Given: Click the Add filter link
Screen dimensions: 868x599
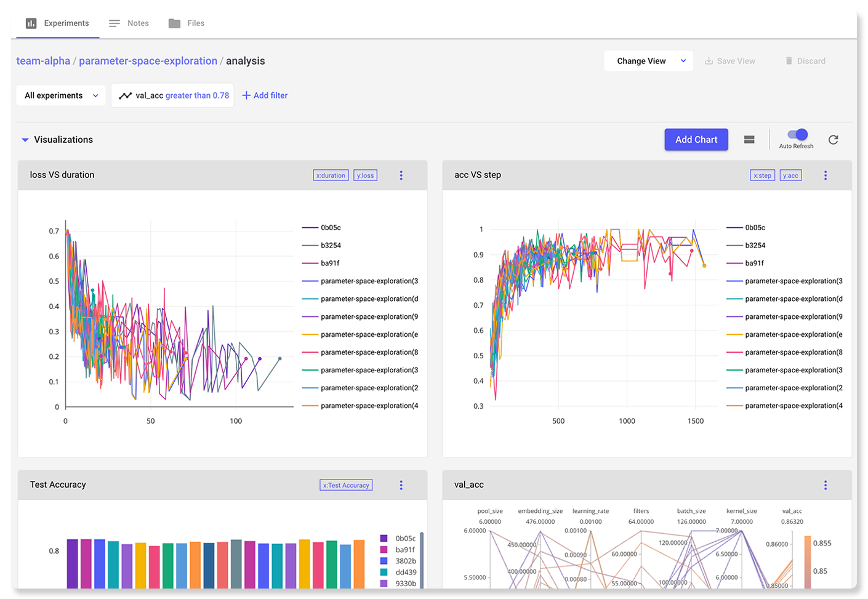Looking at the screenshot, I should tap(265, 95).
